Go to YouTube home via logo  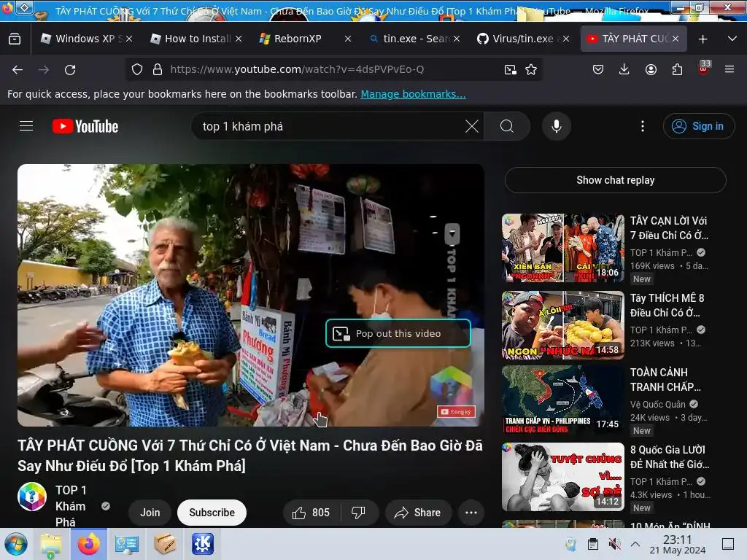click(85, 126)
